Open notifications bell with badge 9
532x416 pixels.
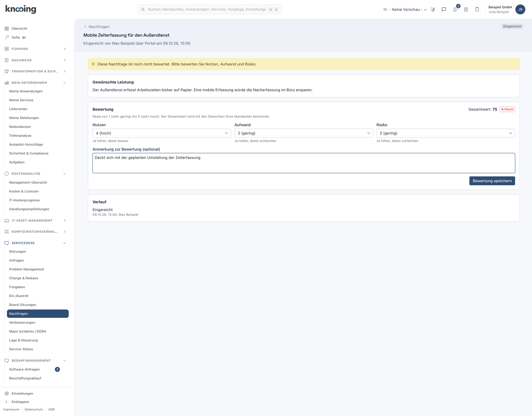pos(455,10)
